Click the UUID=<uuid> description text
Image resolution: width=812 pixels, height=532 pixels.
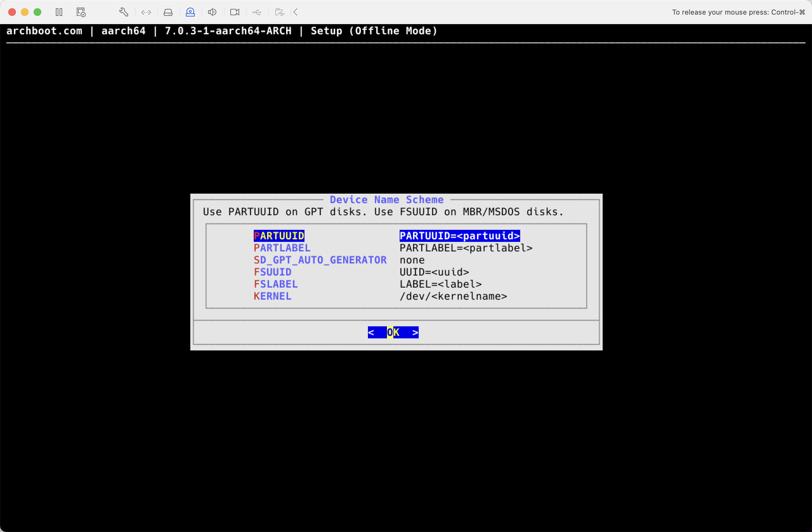tap(434, 272)
